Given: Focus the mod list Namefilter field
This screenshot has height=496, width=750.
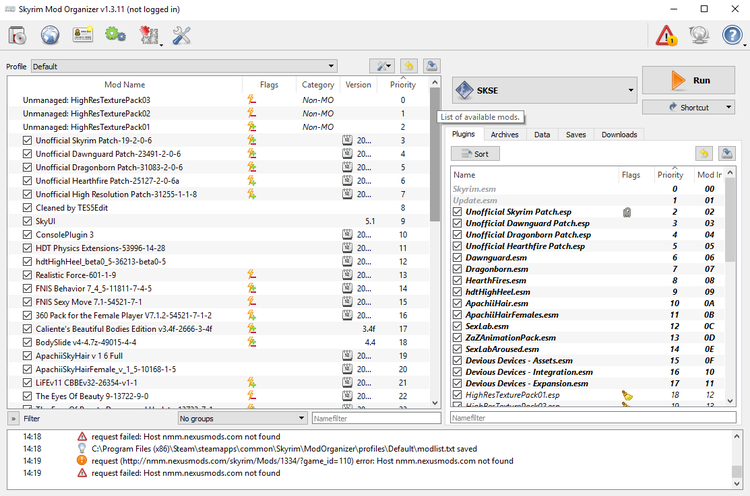Looking at the screenshot, I should click(x=376, y=418).
